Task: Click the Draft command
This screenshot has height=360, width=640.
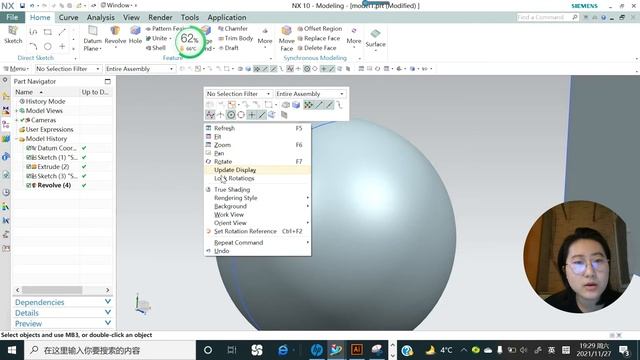Action: pos(229,48)
